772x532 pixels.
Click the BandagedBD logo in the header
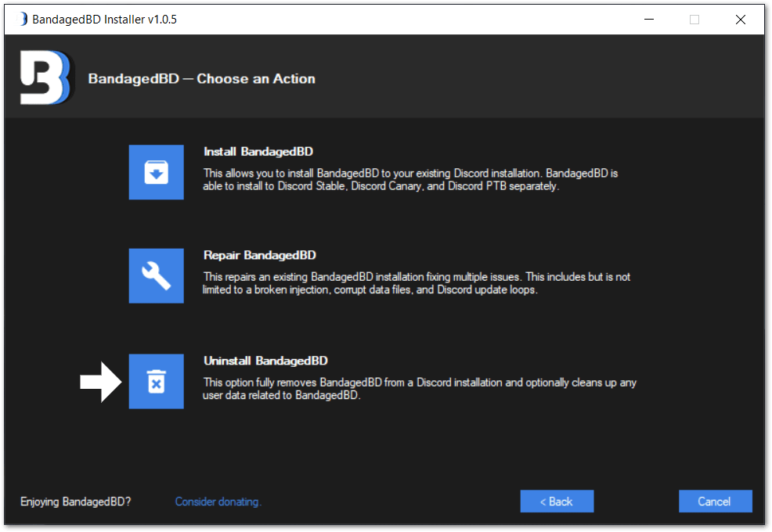coord(45,77)
